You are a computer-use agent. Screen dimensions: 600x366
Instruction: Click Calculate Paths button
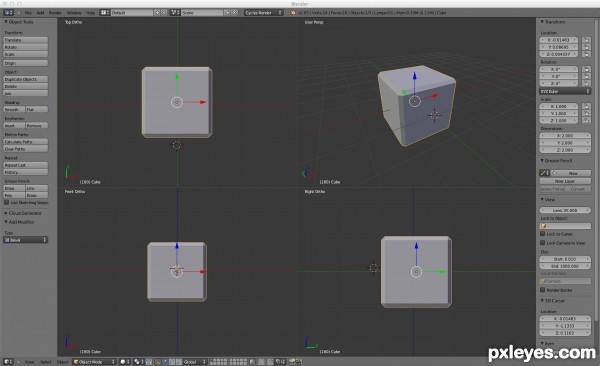tap(26, 142)
